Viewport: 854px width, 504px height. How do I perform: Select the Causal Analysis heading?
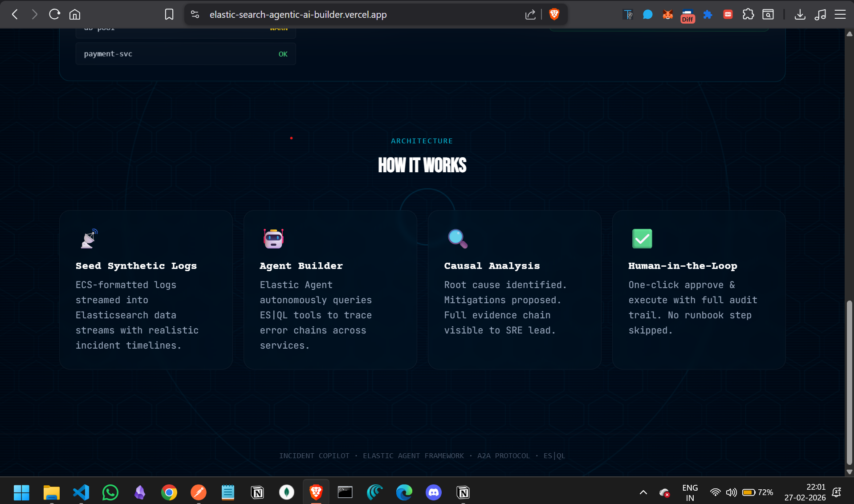pyautogui.click(x=492, y=266)
